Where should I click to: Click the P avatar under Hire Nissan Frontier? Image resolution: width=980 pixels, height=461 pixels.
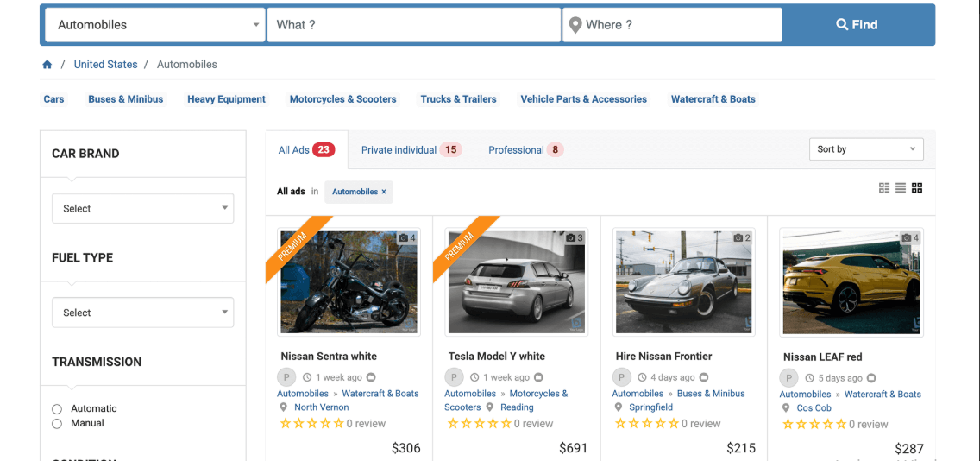(621, 377)
